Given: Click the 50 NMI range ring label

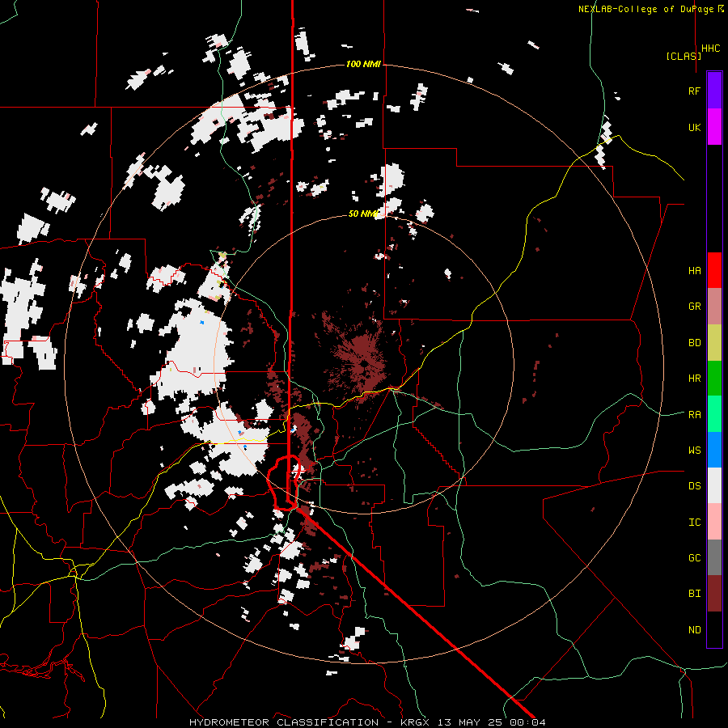Looking at the screenshot, I should coord(363,214).
